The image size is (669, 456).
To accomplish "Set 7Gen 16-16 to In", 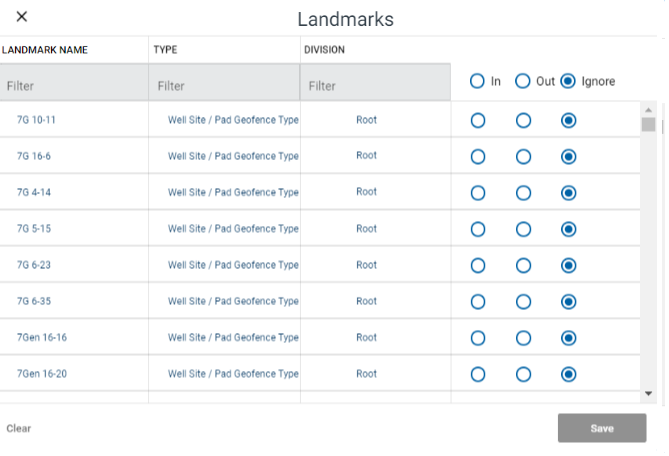I will point(478,338).
